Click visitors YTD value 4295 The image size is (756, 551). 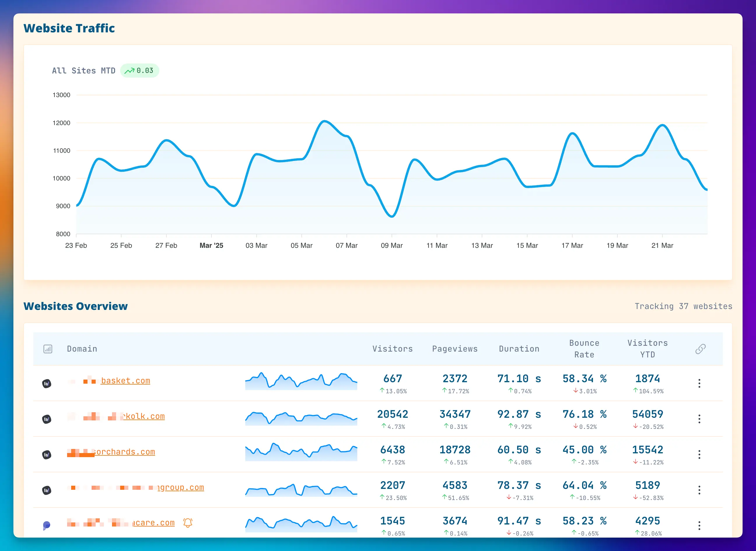(x=647, y=521)
